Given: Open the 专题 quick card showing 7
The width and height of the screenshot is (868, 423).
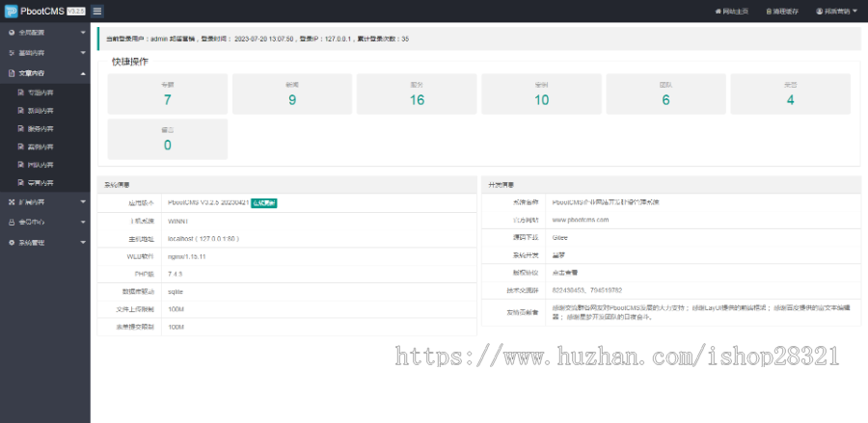Looking at the screenshot, I should [x=167, y=94].
